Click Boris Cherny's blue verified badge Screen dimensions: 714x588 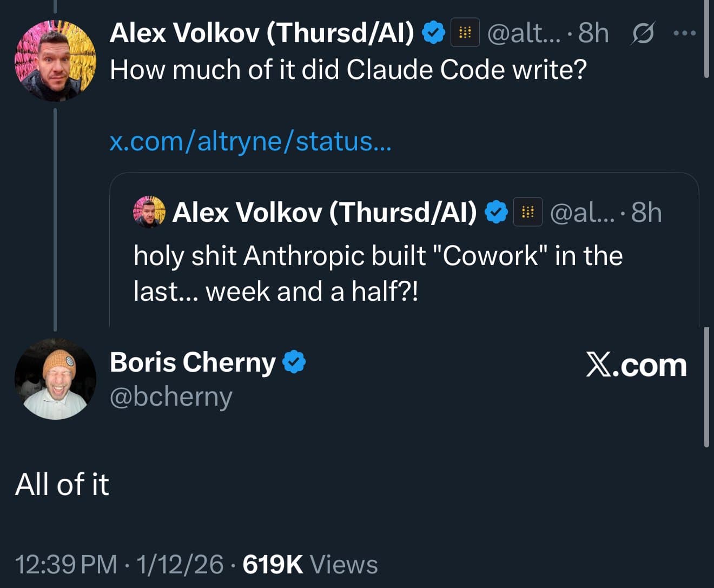(295, 361)
